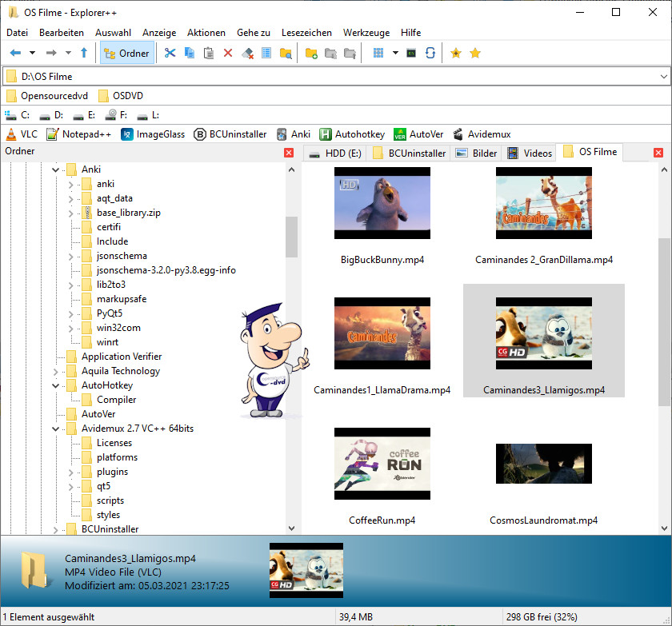
Task: Open Avidemux from the application toolbar
Action: point(482,134)
